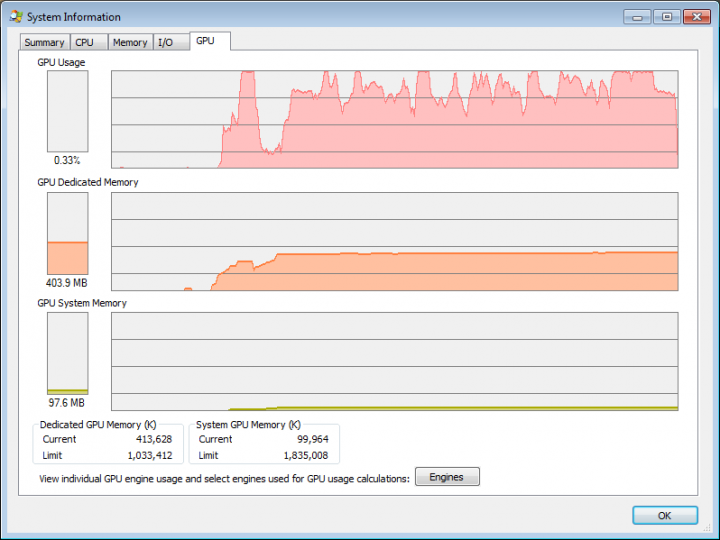Image resolution: width=720 pixels, height=540 pixels.
Task: Click the System Information window icon
Action: [16, 17]
